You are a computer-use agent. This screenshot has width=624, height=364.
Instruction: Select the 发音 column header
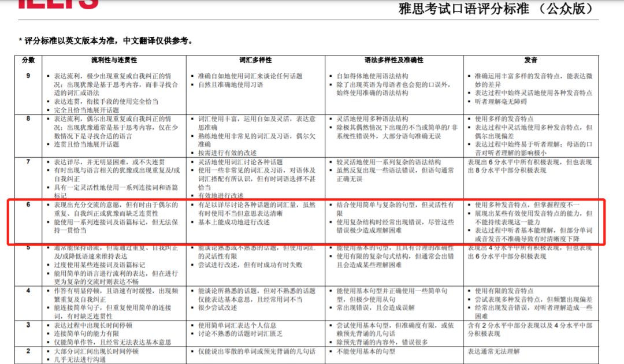pos(531,60)
